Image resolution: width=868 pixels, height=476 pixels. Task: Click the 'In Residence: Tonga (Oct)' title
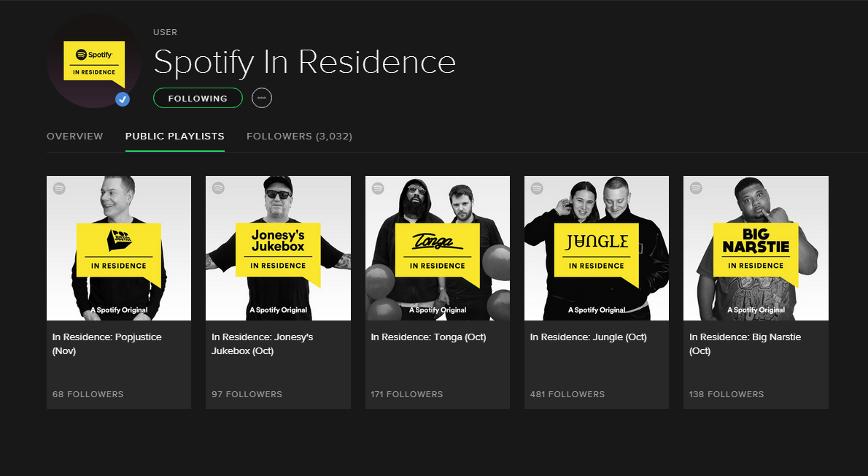tap(428, 337)
